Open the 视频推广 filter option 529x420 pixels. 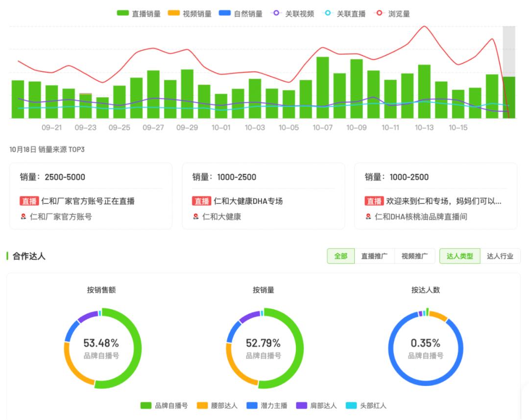click(414, 256)
